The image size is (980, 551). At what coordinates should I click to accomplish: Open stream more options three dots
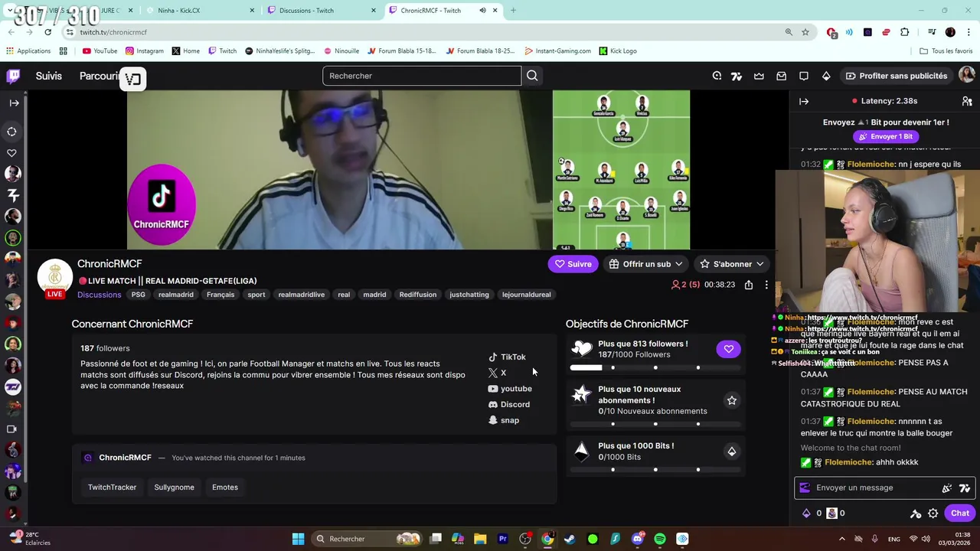(x=766, y=285)
